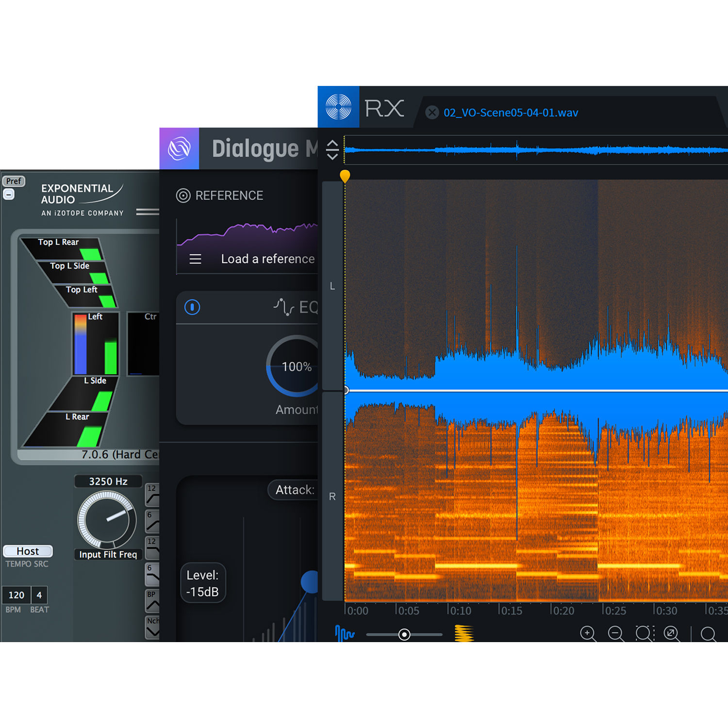Select the BP band-pass filter icon
Viewport: 728px width, 728px height.
pos(152,601)
